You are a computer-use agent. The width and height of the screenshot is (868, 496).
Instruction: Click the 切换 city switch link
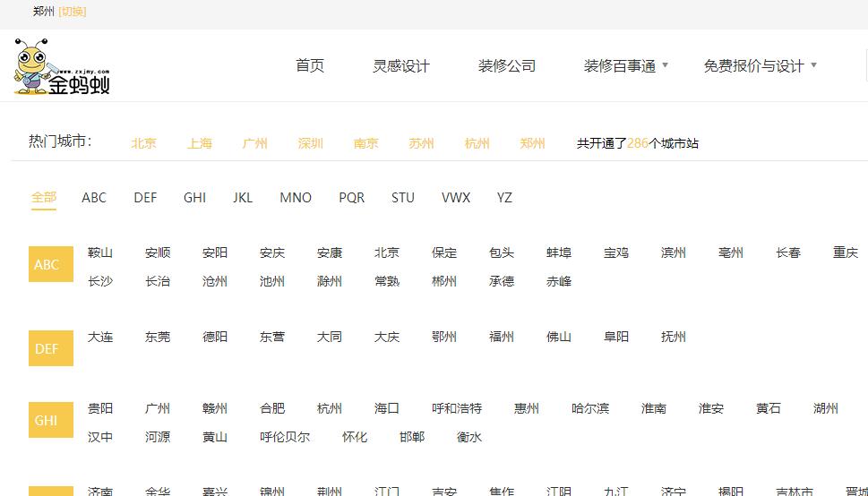tap(73, 12)
